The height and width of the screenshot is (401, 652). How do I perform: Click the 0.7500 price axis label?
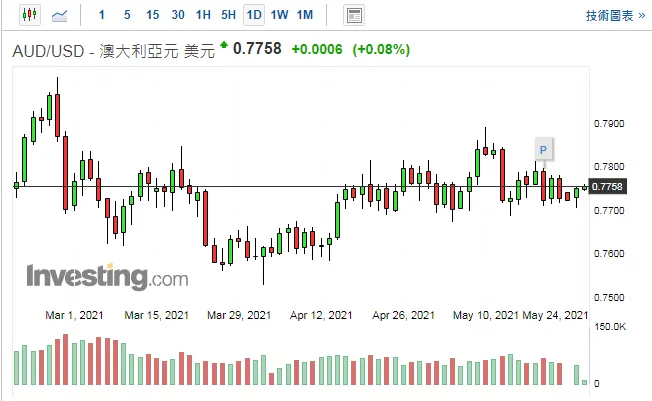pos(609,297)
